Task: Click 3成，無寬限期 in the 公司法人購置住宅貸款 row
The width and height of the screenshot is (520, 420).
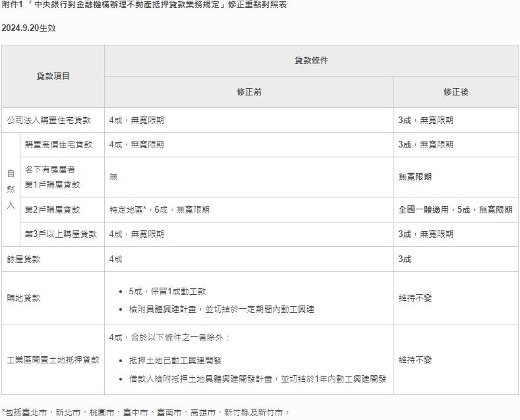Action: [426, 120]
